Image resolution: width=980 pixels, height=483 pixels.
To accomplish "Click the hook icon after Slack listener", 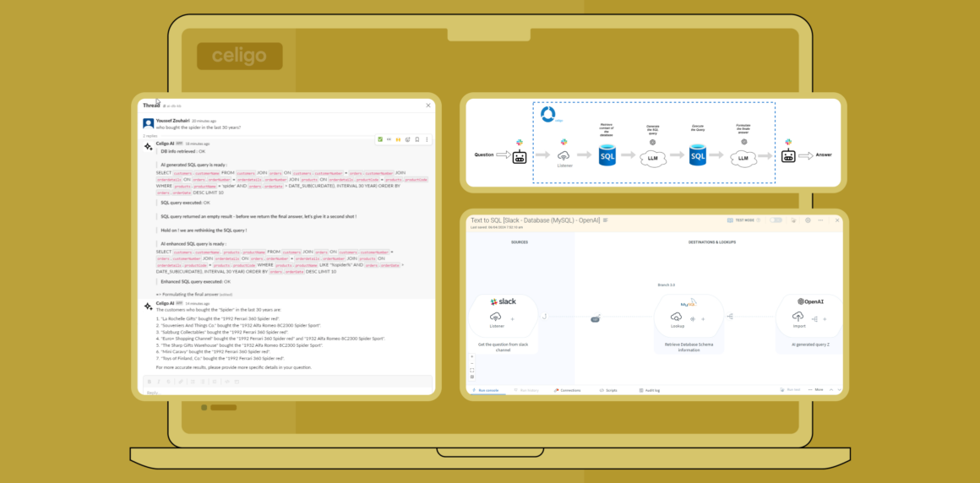I will click(545, 317).
